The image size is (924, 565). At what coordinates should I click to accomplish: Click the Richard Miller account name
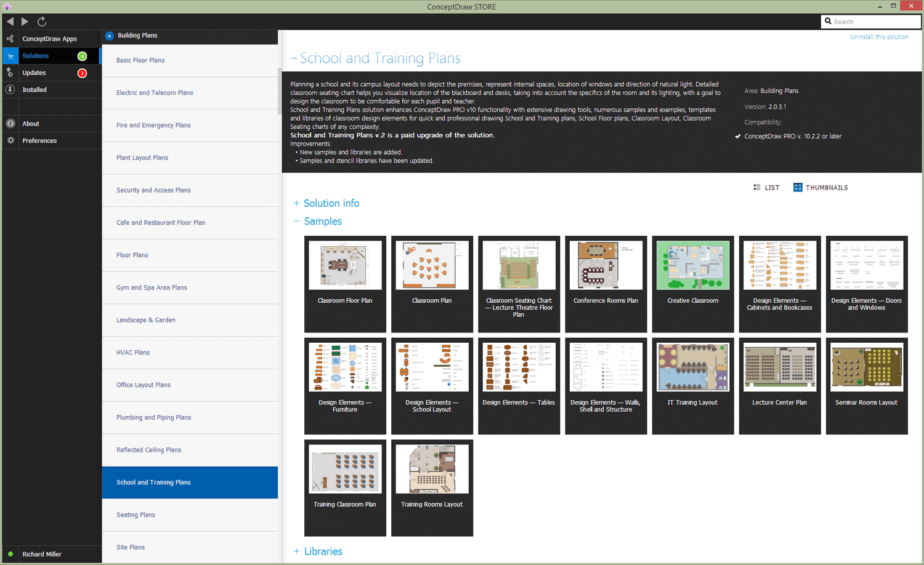[42, 554]
